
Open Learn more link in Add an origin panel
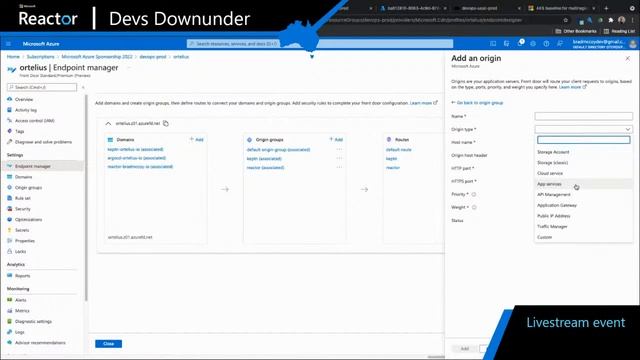572,87
